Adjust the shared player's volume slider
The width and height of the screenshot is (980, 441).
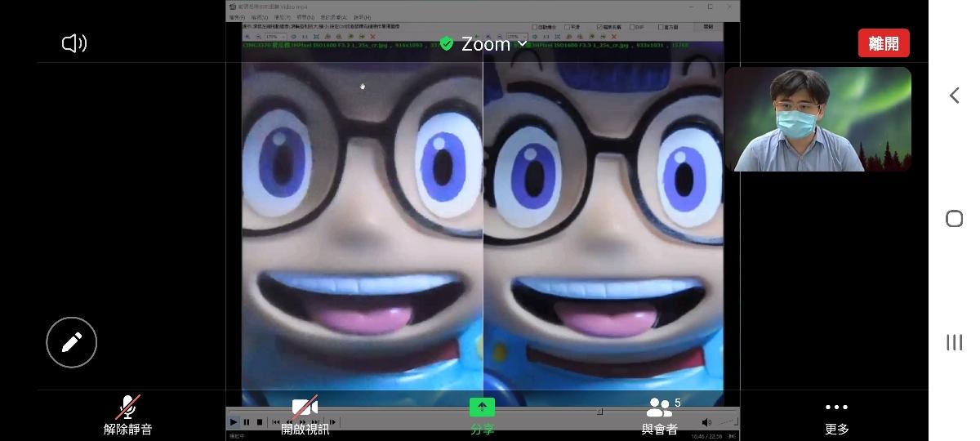click(727, 422)
